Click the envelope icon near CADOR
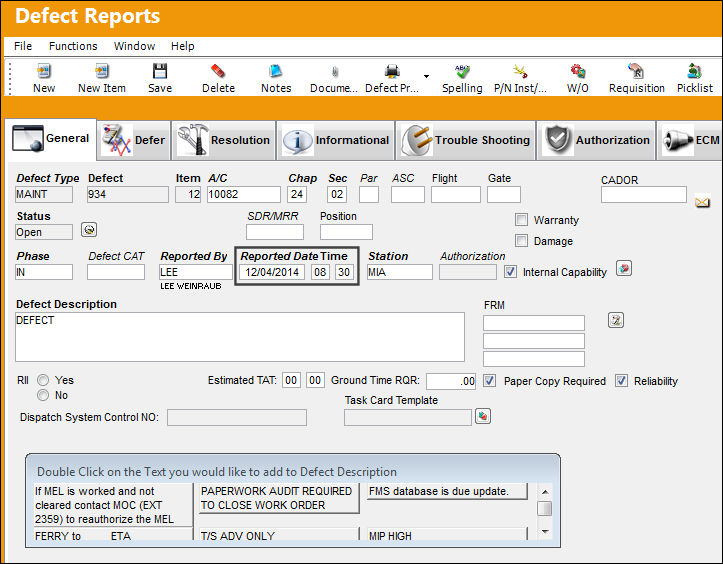The height and width of the screenshot is (564, 723). pyautogui.click(x=702, y=202)
